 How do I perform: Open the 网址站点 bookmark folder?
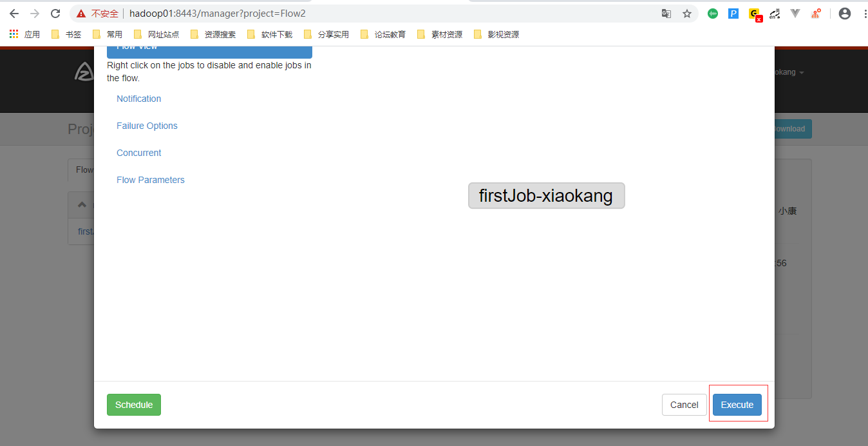[x=156, y=35]
